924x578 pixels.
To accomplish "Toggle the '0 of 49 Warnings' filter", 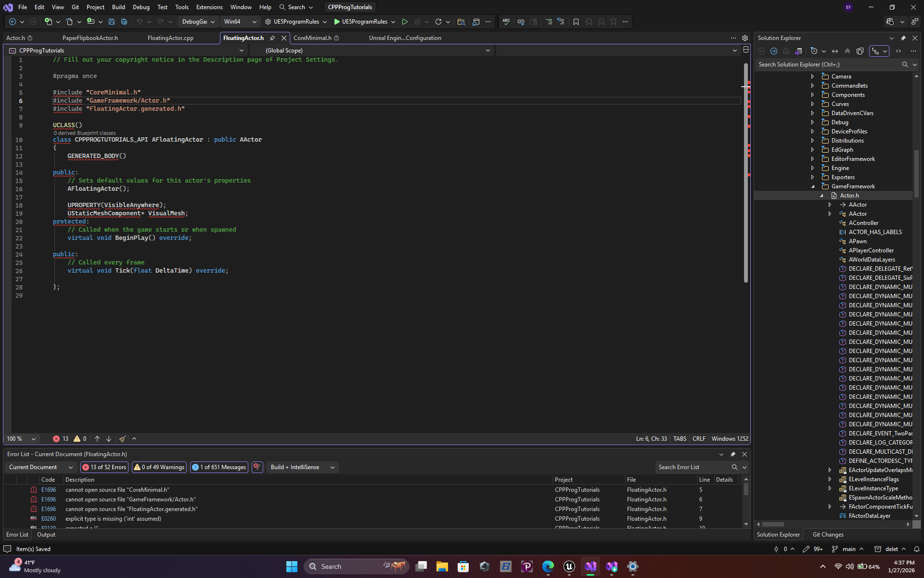I will tap(159, 467).
